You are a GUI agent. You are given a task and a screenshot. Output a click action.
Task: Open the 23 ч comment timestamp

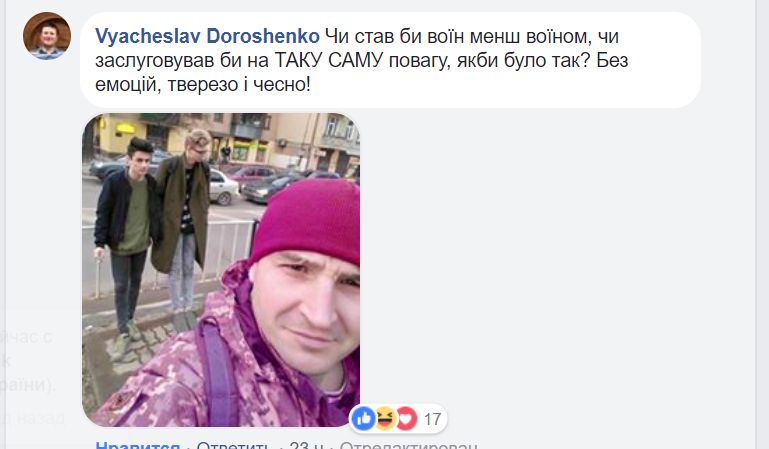tap(307, 445)
